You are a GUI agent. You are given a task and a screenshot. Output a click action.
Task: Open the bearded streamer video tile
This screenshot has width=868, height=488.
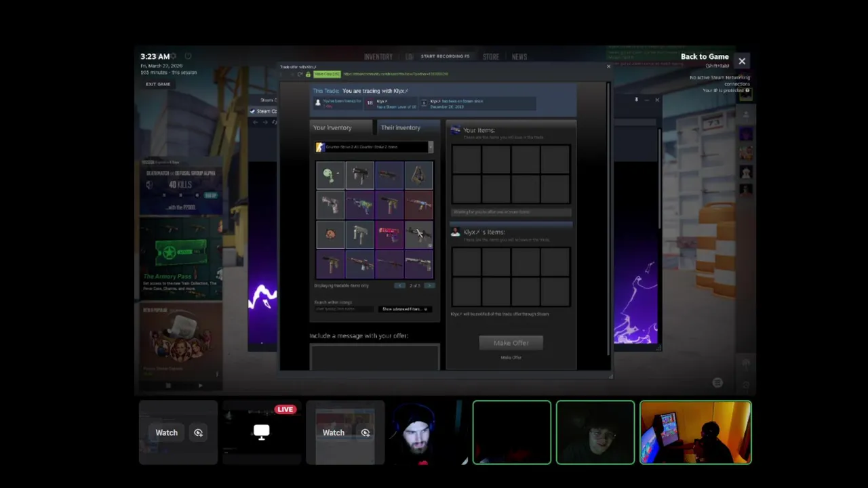(429, 432)
